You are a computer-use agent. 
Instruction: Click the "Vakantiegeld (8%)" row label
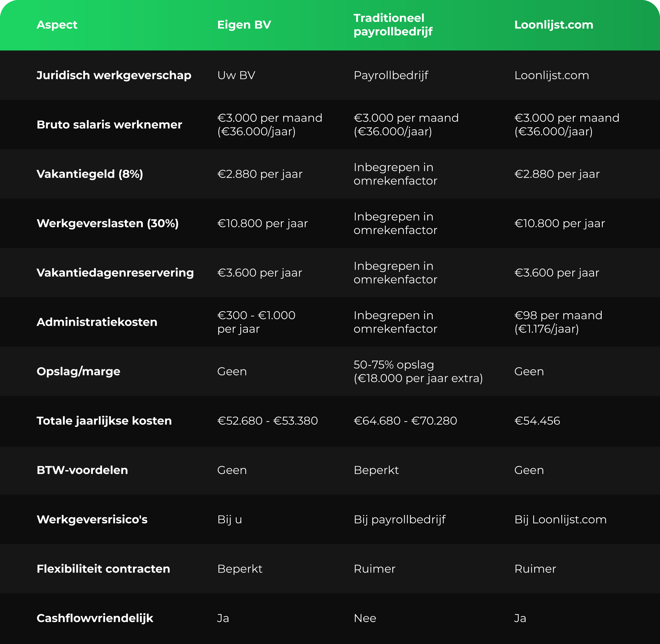click(90, 174)
